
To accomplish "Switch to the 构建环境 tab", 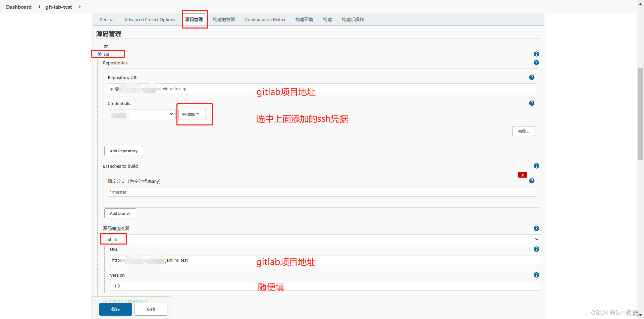I will (x=304, y=19).
